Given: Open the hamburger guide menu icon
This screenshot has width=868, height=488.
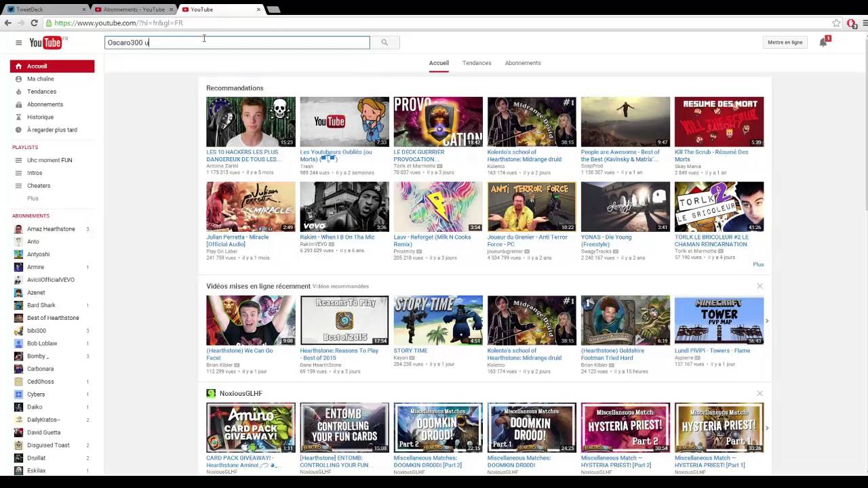Looking at the screenshot, I should 18,43.
